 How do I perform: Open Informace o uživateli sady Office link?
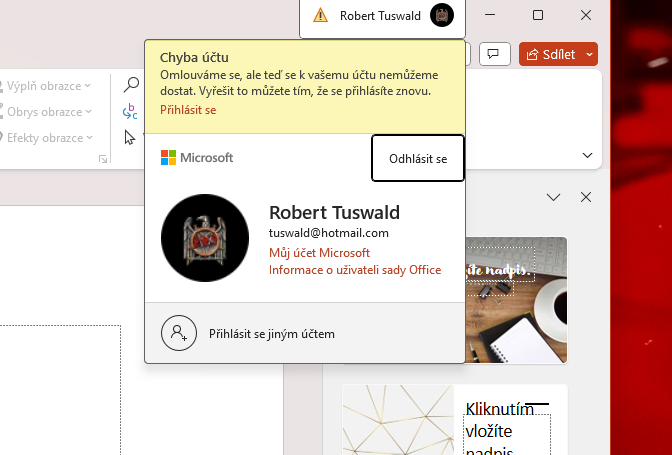click(x=355, y=270)
